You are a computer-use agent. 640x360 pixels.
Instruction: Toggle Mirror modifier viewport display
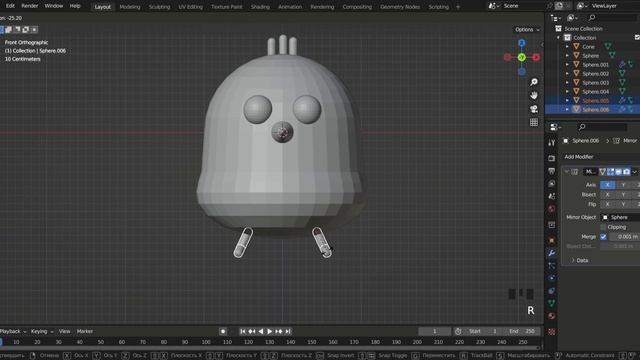coord(618,172)
